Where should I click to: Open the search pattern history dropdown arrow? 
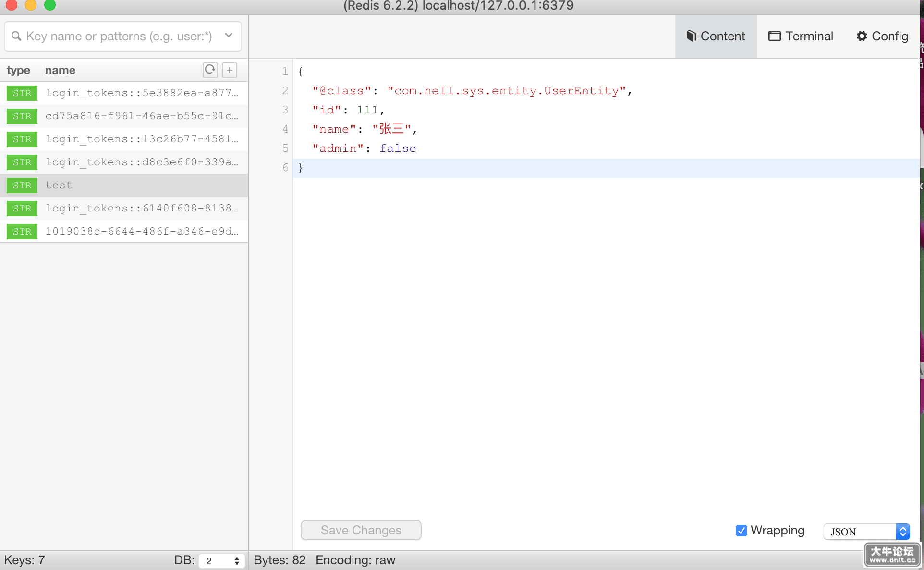[229, 36]
